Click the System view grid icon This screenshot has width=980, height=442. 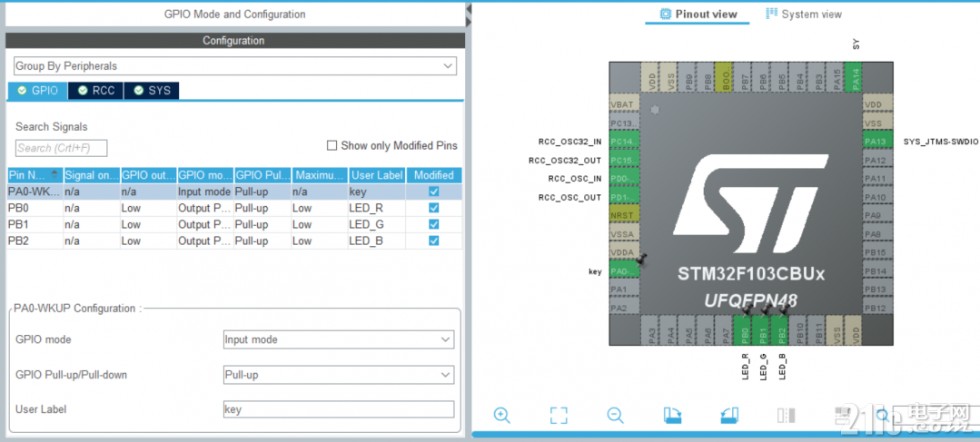tap(772, 14)
